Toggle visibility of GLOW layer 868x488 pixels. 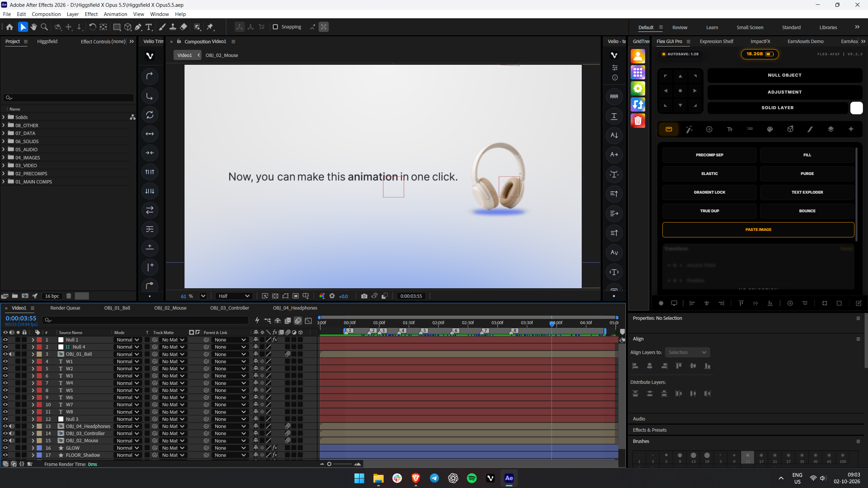pos(5,448)
